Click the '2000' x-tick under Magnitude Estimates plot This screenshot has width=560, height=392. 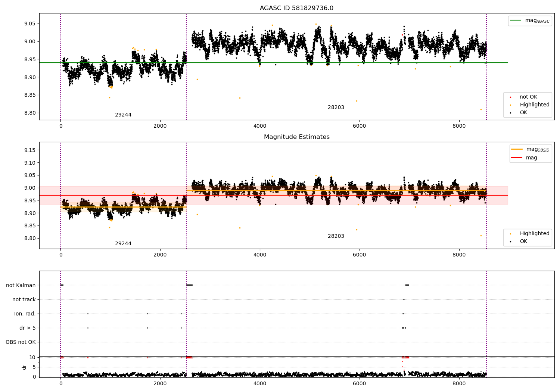click(160, 255)
